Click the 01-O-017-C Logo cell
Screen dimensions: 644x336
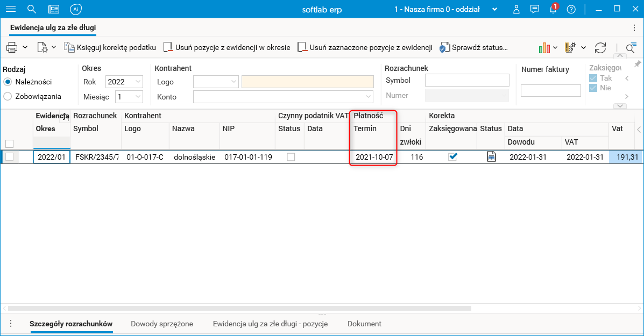(145, 157)
